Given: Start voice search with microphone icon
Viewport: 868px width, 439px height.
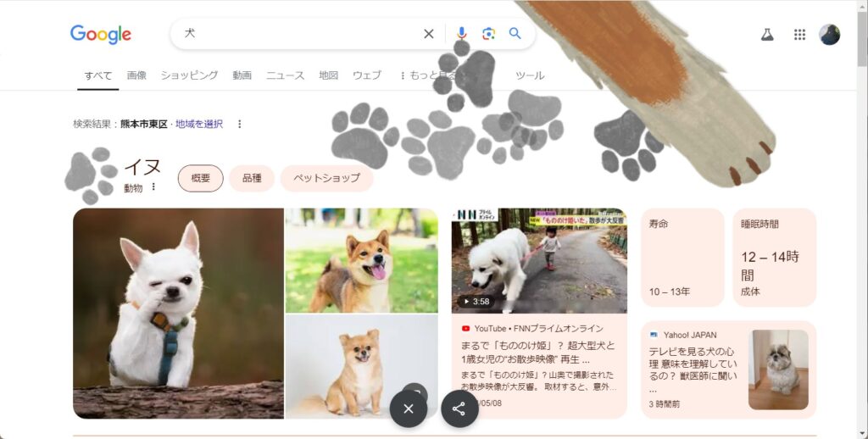Looking at the screenshot, I should coord(461,34).
